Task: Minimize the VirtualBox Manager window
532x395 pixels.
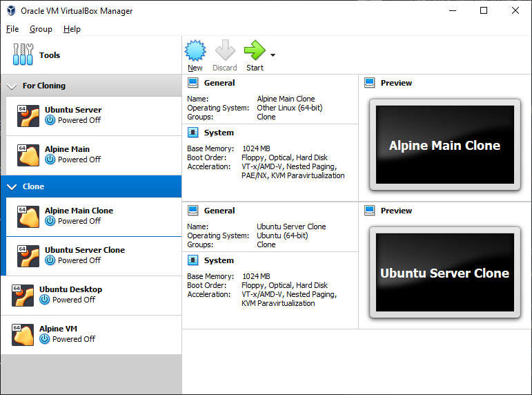Action: click(452, 10)
